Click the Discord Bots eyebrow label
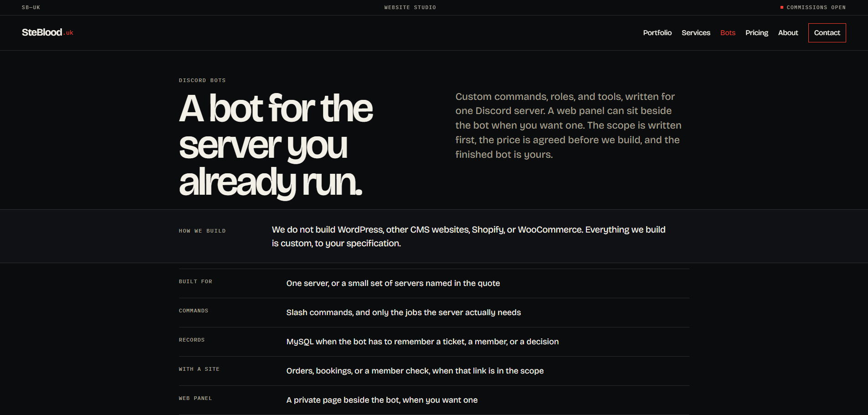The height and width of the screenshot is (415, 868). 202,80
